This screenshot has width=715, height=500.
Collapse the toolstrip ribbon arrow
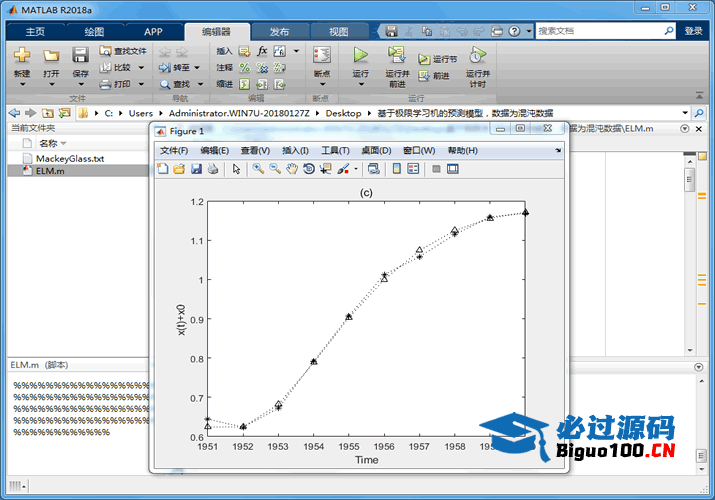tap(699, 95)
